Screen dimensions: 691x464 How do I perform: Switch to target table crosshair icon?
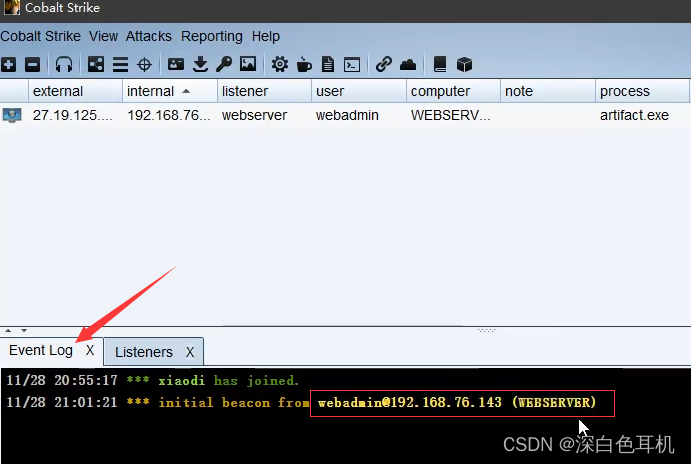tap(145, 65)
